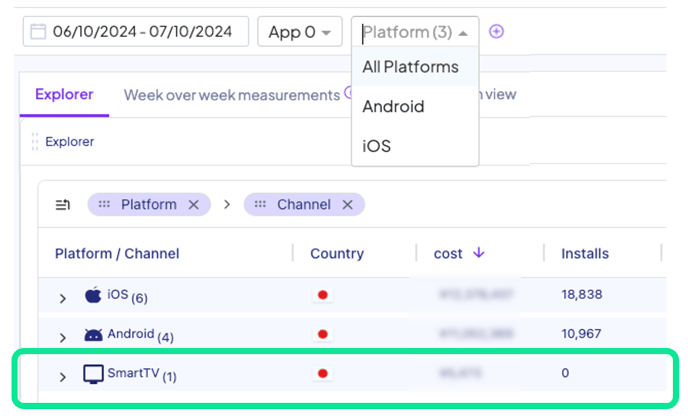Click the drag handle beside Explorer title
688x418 pixels.
point(34,142)
